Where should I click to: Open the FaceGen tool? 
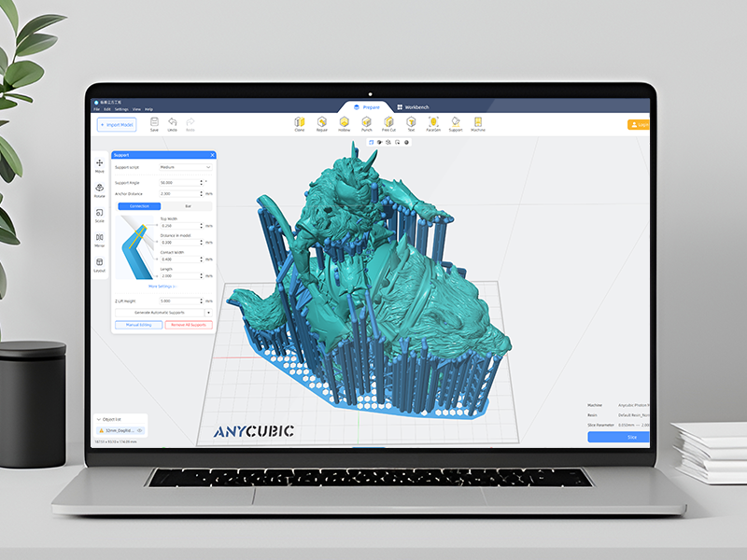coord(433,124)
